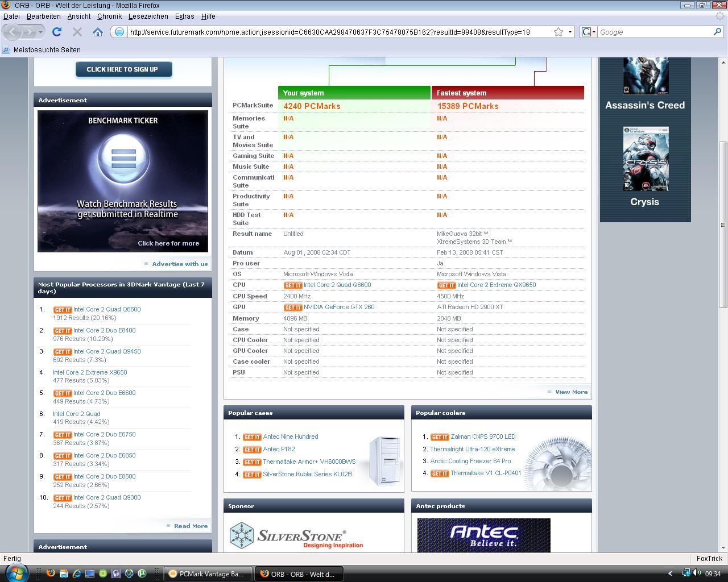Click the taskbar clock showing 09:34
Viewport: 728px width, 582px height.
point(713,573)
